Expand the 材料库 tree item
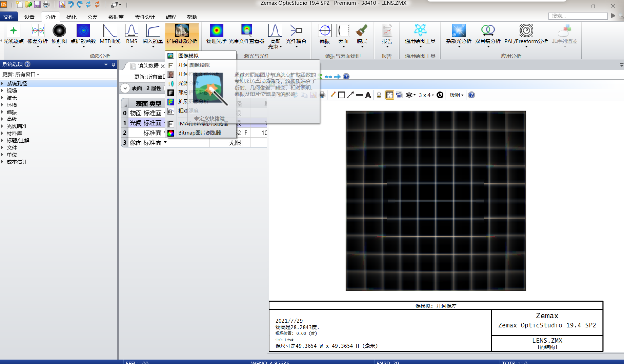 click(2, 133)
